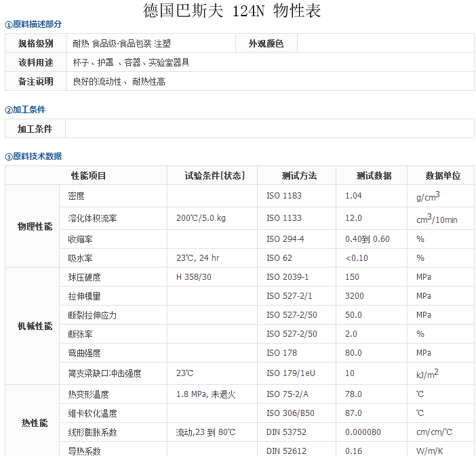Click the 密度 row label

pos(76,196)
